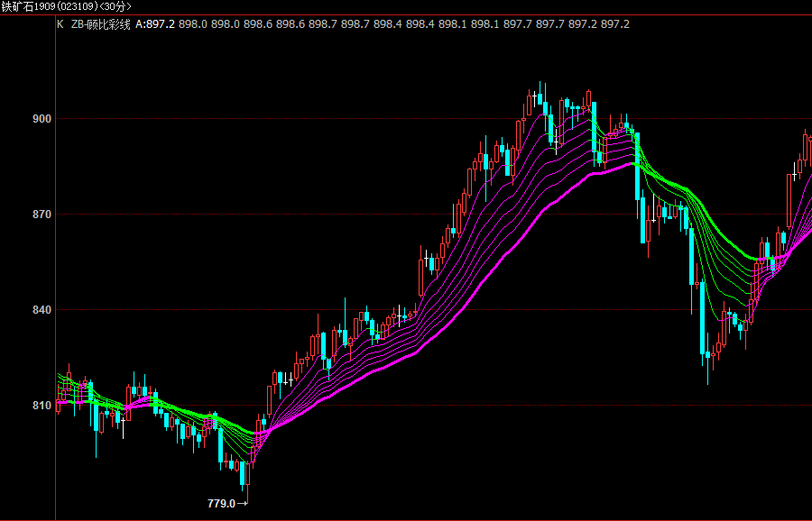Open the ZB-顾比彩线 indicator name
Image resolution: width=812 pixels, height=521 pixels.
100,24
